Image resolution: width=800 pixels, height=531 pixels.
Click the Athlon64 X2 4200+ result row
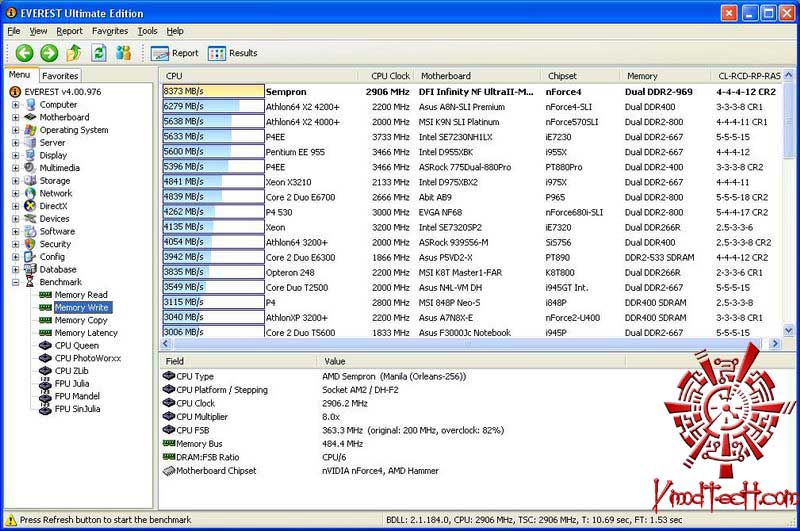[472, 107]
